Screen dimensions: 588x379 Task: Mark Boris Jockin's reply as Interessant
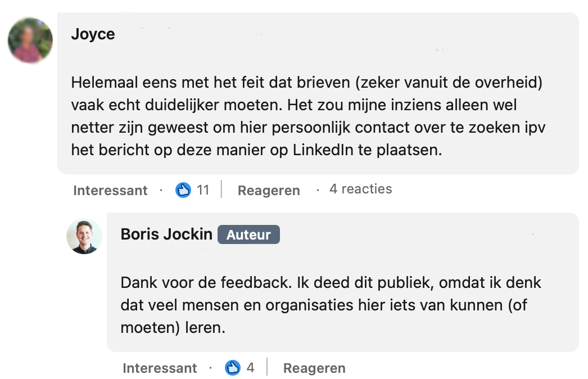(160, 368)
